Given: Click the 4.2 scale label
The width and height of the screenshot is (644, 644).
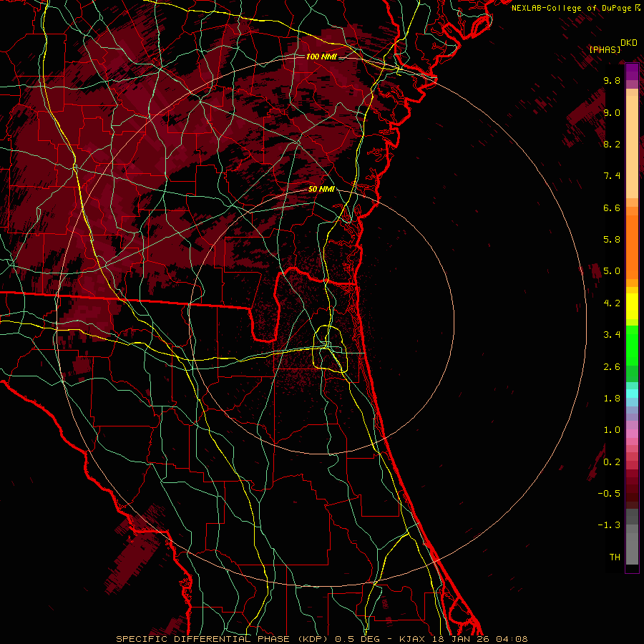Looking at the screenshot, I should pos(612,303).
